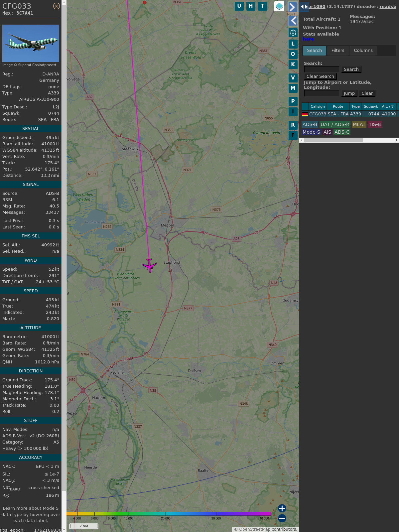This screenshot has height=532, width=399.
Task: Click the table scrollbar right arrow
Action: 397,140
